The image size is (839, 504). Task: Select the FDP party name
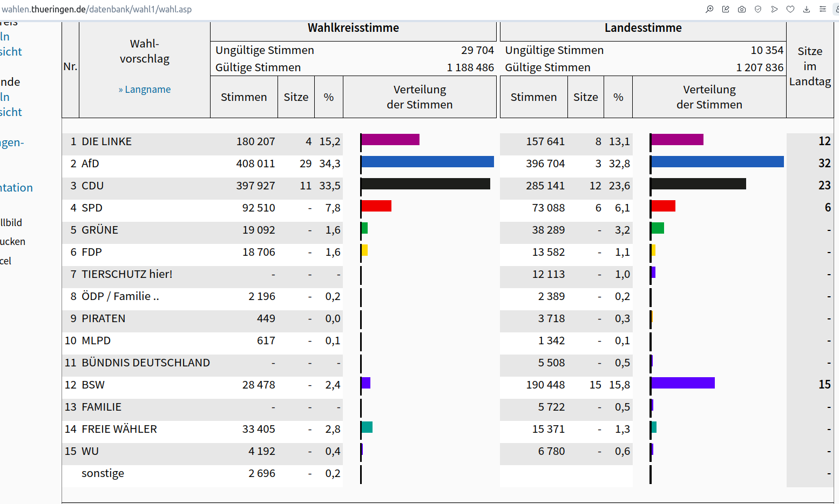[92, 252]
